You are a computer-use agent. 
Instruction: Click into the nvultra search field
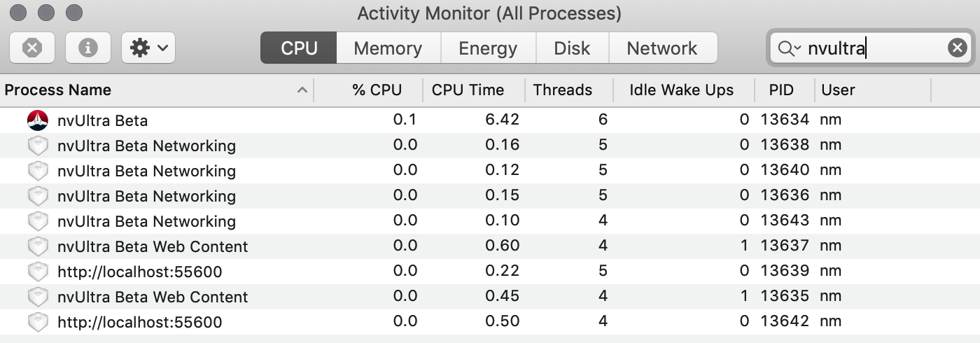875,48
